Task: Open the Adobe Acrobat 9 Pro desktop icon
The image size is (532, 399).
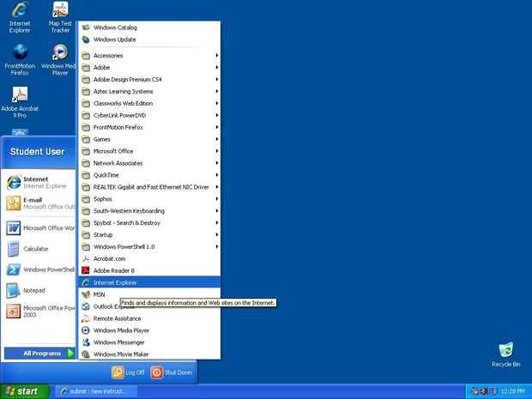Action: click(20, 94)
